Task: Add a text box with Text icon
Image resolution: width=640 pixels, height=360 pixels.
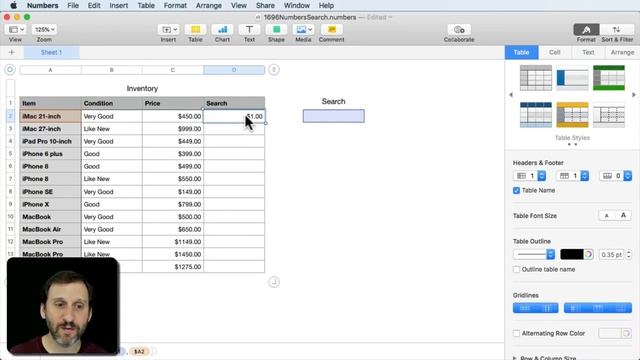Action: [x=249, y=30]
